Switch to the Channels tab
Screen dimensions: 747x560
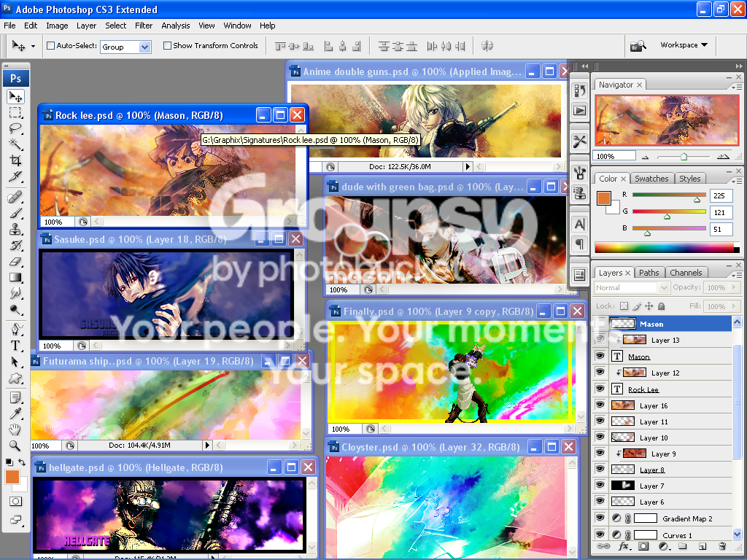click(686, 273)
